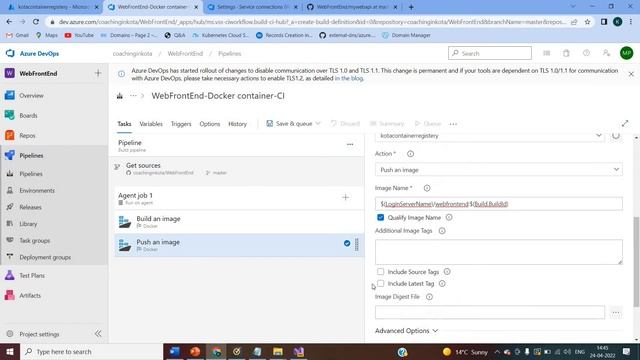Open Repos in the sidebar
Viewport: 640px width, 360px height.
coord(27,136)
